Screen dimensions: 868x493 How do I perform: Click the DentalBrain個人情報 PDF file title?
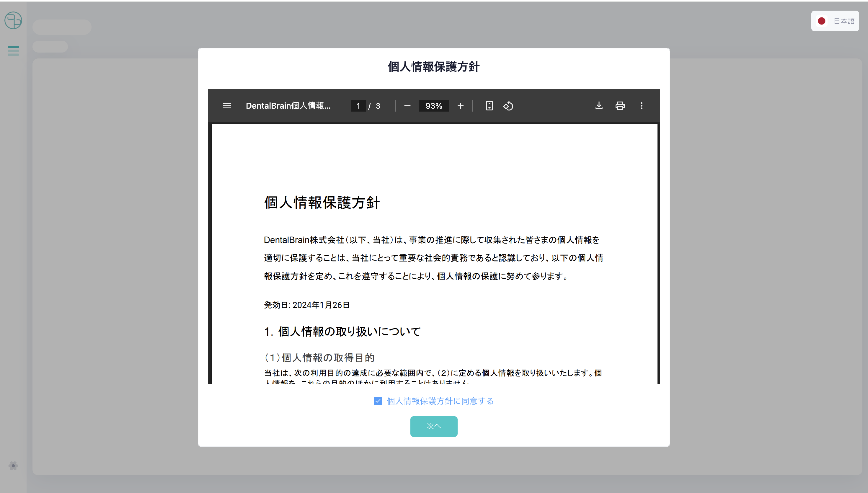[288, 106]
